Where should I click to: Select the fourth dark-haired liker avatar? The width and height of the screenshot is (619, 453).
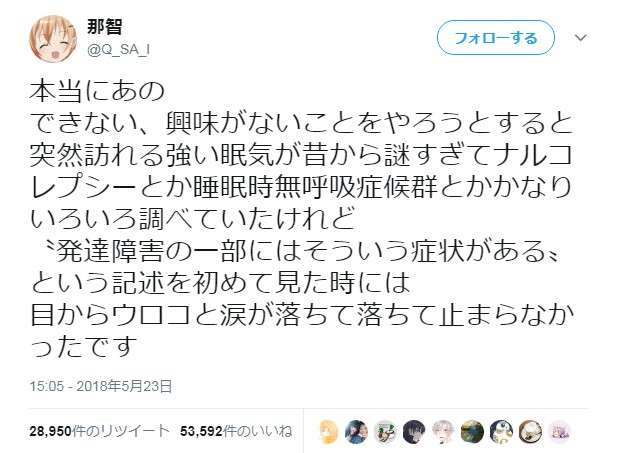(414, 431)
